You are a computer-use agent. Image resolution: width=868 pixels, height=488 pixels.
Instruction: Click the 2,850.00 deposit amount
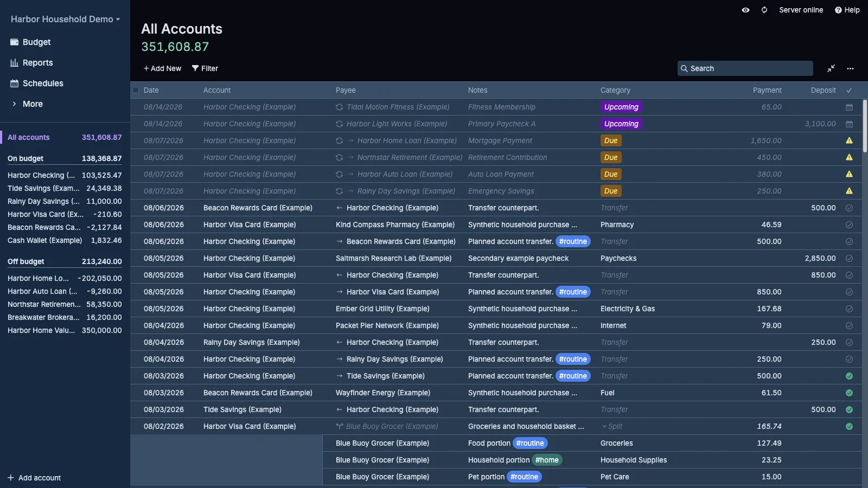(820, 259)
